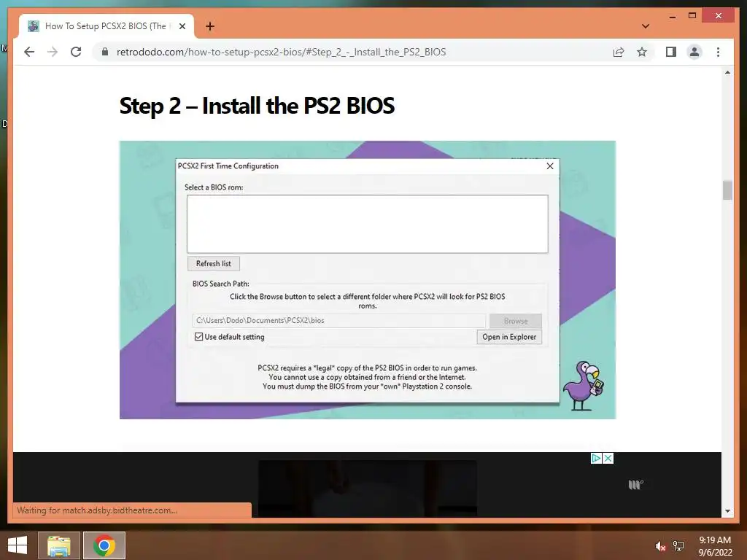Screen dimensions: 747x560
Task: Open the Windows Start menu
Action: click(18, 545)
